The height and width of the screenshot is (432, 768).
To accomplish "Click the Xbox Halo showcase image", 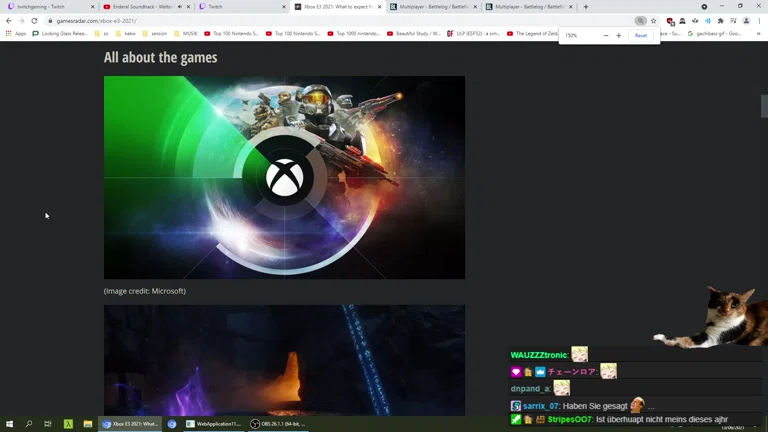I will [285, 177].
